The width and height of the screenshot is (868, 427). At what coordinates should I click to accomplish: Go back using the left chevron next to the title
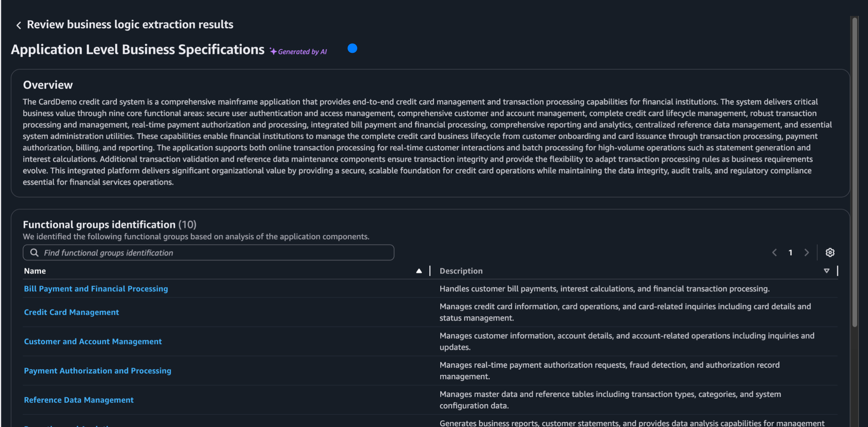pyautogui.click(x=18, y=24)
